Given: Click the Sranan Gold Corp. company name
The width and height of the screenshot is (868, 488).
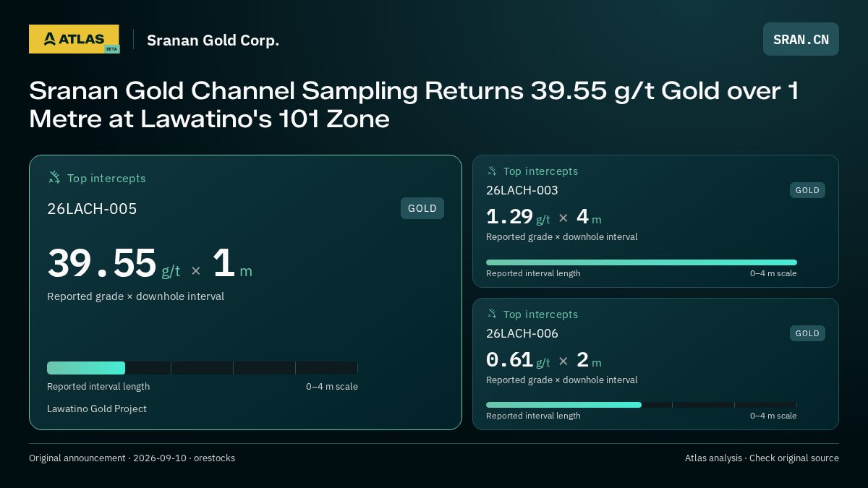Looking at the screenshot, I should point(213,40).
